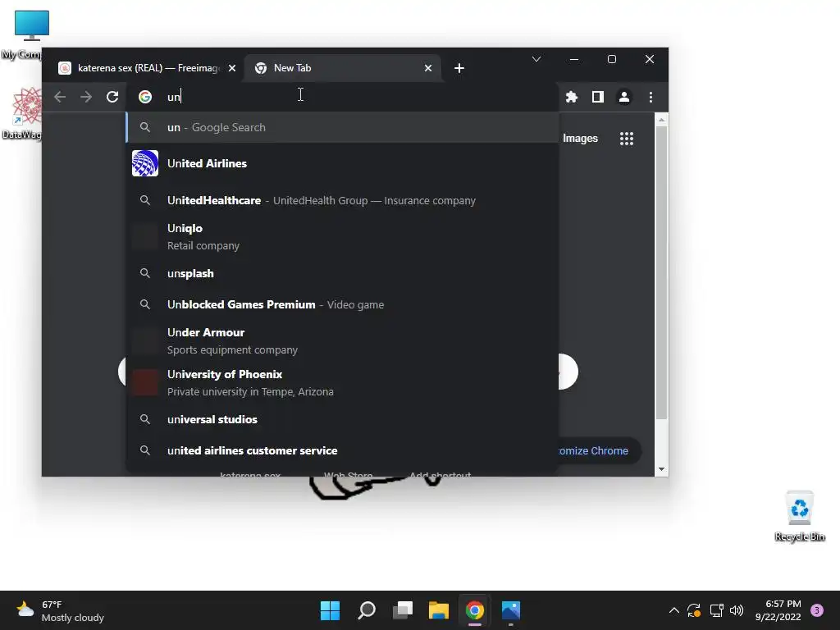Viewport: 840px width, 630px height.
Task: Select the United Airlines suggestion
Action: (342, 163)
